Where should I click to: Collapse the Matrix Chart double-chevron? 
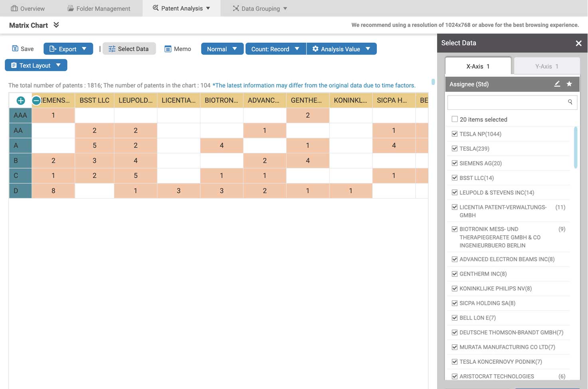(56, 25)
